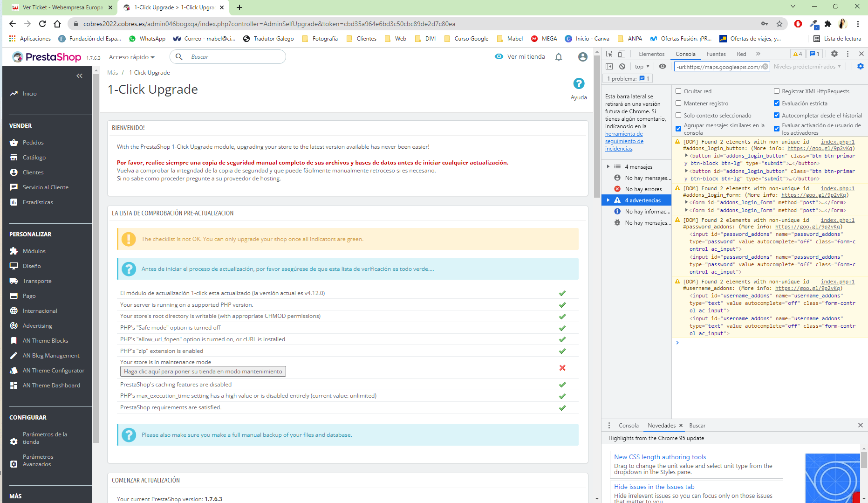868x503 pixels.
Task: Open the 4 warnings counter badge
Action: [x=798, y=54]
